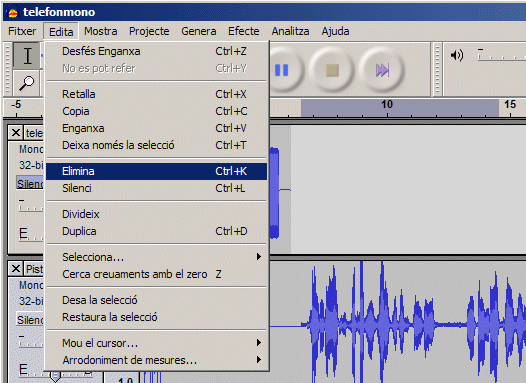Select the I-beam selection tool
This screenshot has width=526, height=383.
[x=28, y=56]
